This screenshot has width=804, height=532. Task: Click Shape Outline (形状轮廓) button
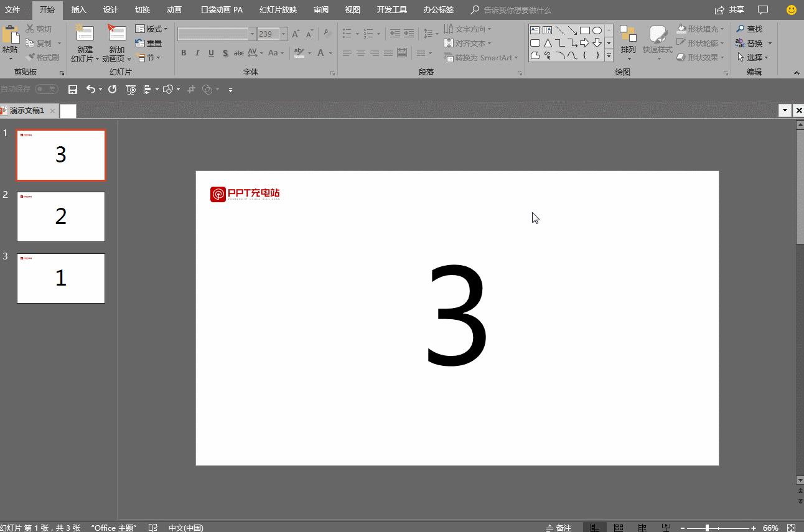tap(701, 44)
